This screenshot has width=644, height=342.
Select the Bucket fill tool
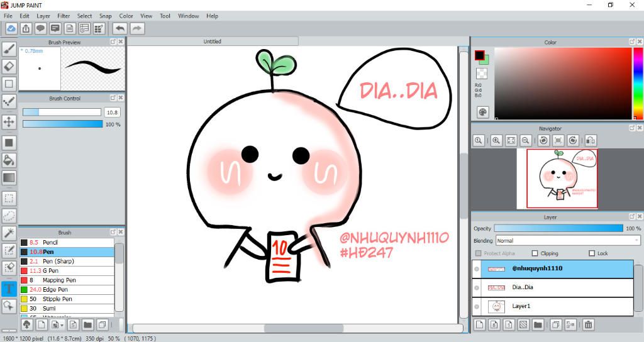(x=9, y=160)
